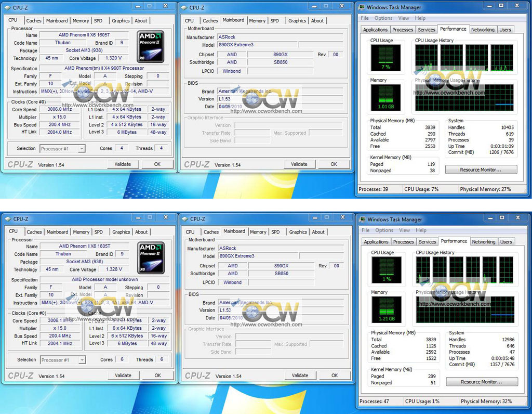Click OK in the 4-core CPU-Z window
Screen dimensions: 532x414
[x=157, y=164]
